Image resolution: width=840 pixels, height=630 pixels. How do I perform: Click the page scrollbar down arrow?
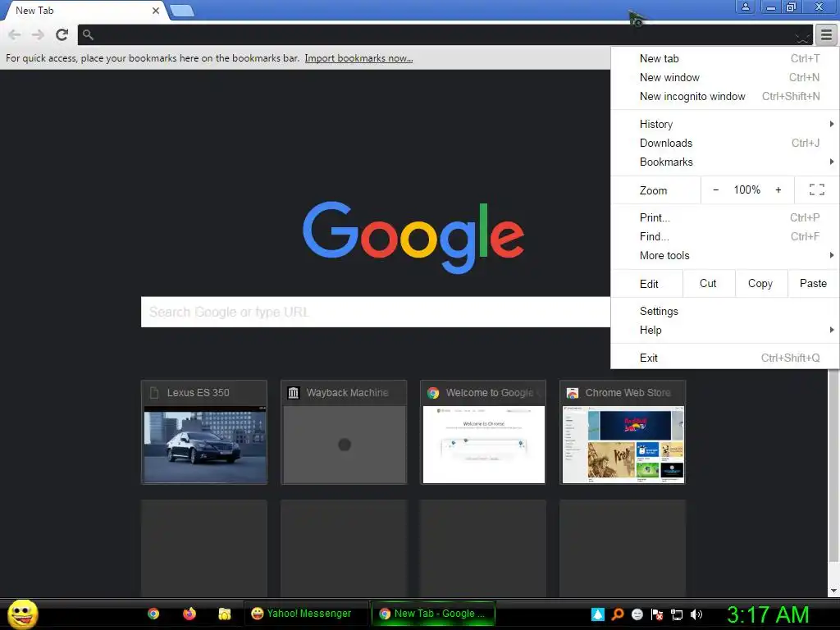tap(833, 591)
